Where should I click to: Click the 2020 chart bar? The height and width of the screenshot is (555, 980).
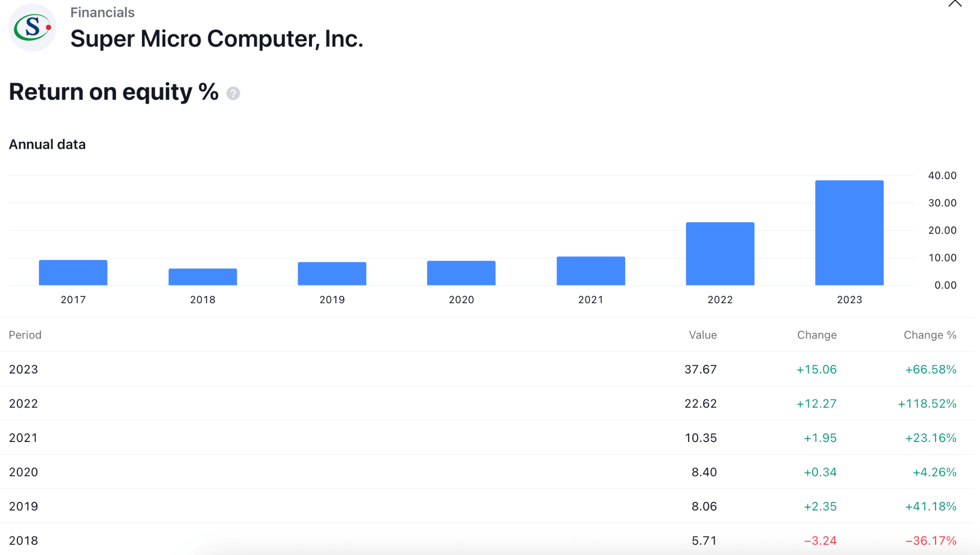click(x=461, y=273)
